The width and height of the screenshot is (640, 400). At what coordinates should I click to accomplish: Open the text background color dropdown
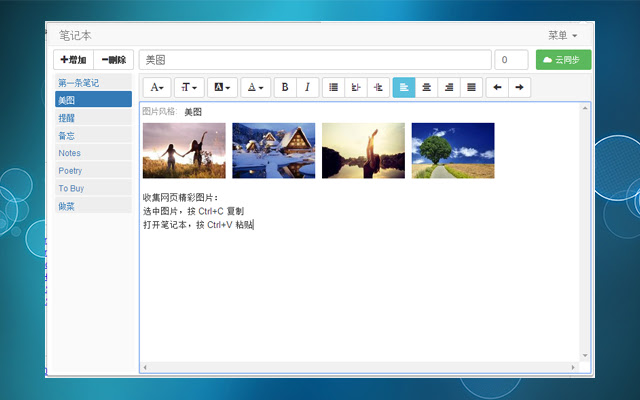[222, 87]
